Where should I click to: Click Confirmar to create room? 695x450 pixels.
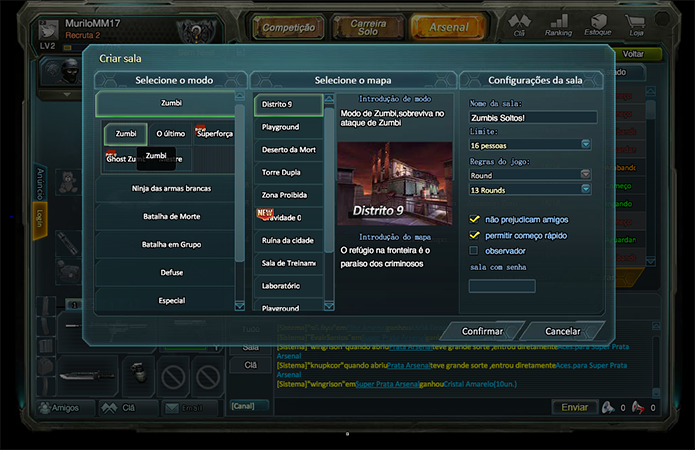(482, 331)
